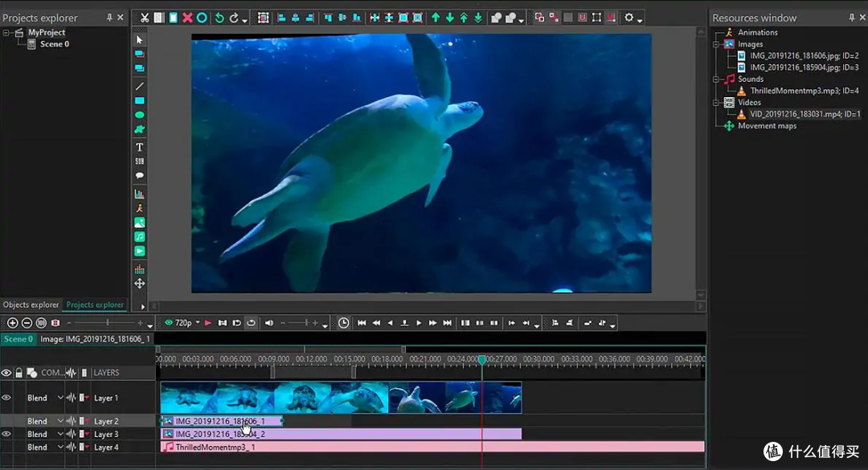Image resolution: width=868 pixels, height=470 pixels.
Task: Select the Text tool in the vertical toolbar
Action: pos(139,147)
